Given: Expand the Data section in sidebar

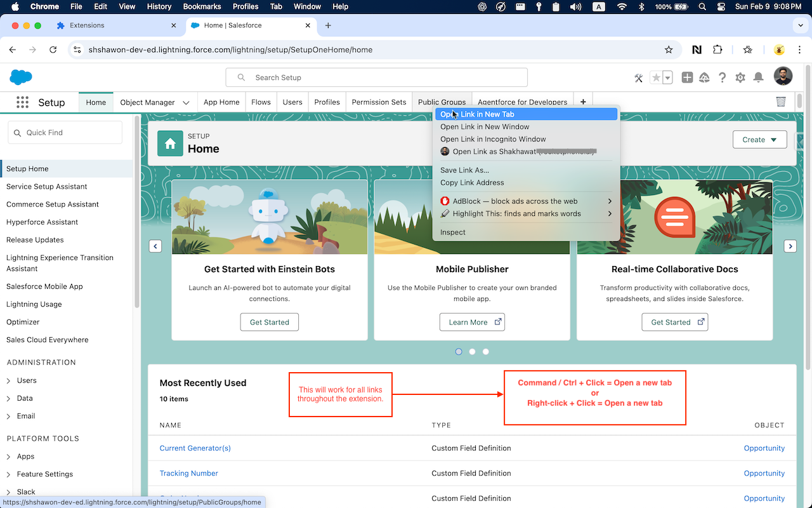Looking at the screenshot, I should [8, 399].
